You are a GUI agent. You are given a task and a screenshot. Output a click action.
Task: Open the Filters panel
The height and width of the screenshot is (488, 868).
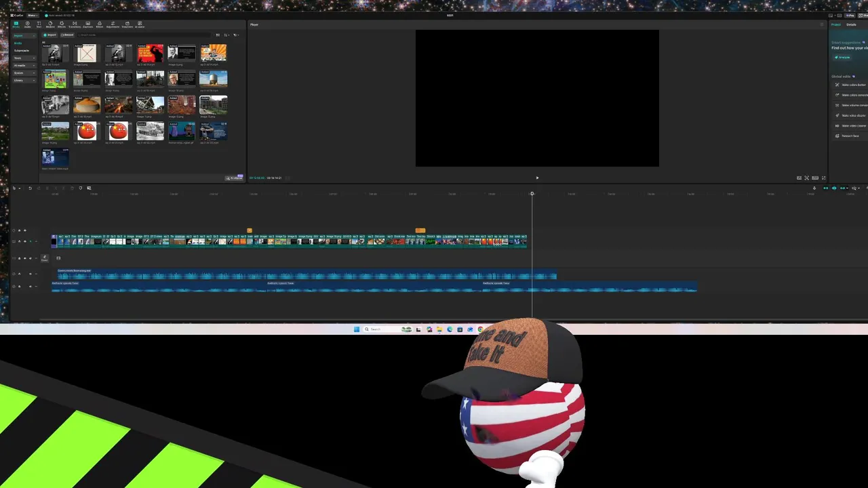(x=100, y=24)
